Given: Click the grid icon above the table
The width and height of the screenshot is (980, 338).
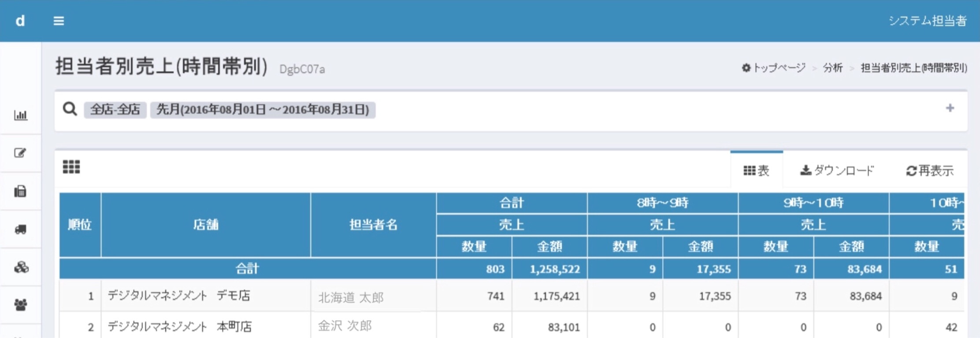Looking at the screenshot, I should [71, 167].
